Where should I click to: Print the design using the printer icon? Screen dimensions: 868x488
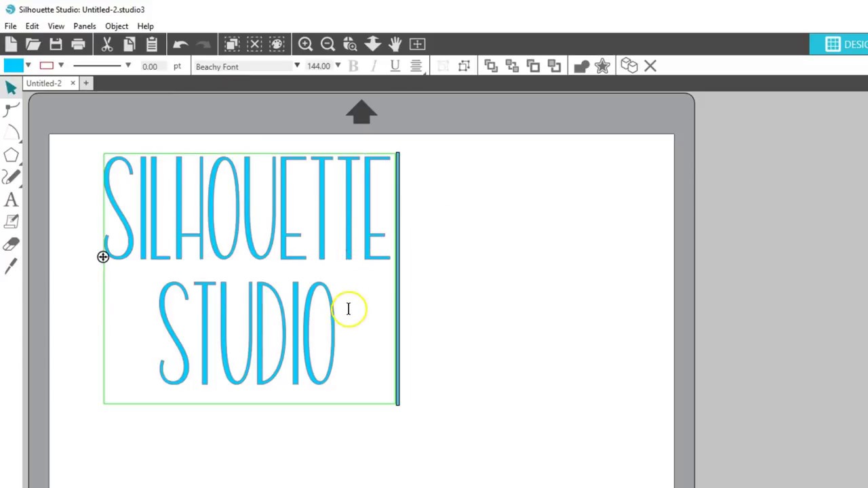[x=78, y=45]
